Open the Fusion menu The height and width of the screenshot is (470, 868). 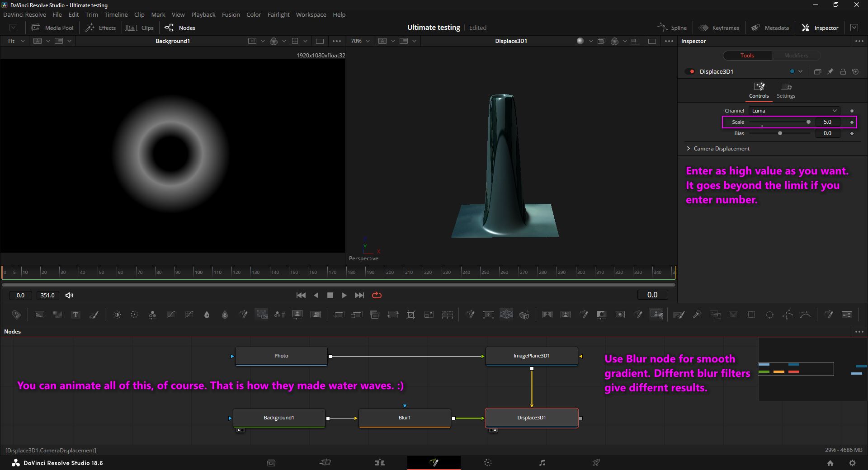point(231,14)
